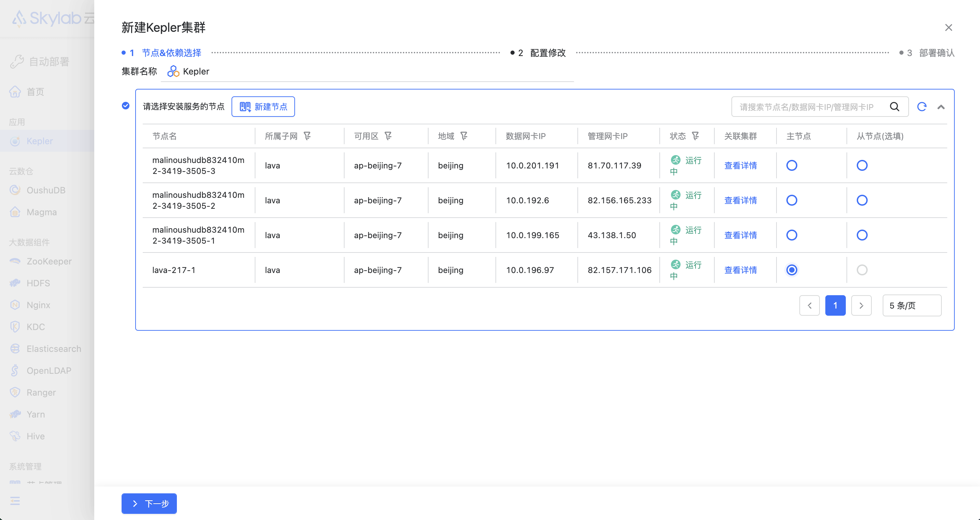Screen dimensions: 980x520
Task: Click the 下一步 button
Action: coord(149,503)
